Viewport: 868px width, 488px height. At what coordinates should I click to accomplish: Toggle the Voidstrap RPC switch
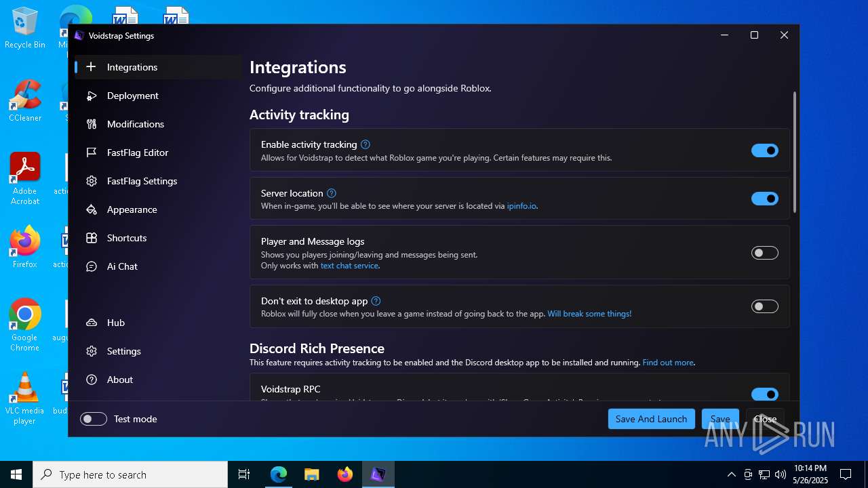(x=765, y=394)
